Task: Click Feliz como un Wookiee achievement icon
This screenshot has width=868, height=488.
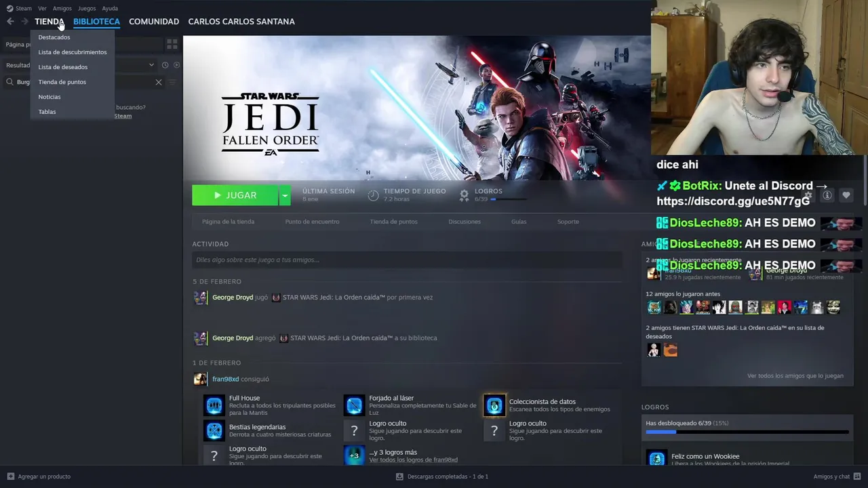Action: (656, 457)
